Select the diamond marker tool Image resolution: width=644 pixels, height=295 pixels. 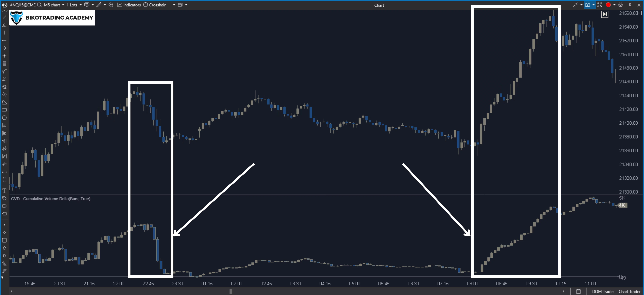pyautogui.click(x=4, y=233)
